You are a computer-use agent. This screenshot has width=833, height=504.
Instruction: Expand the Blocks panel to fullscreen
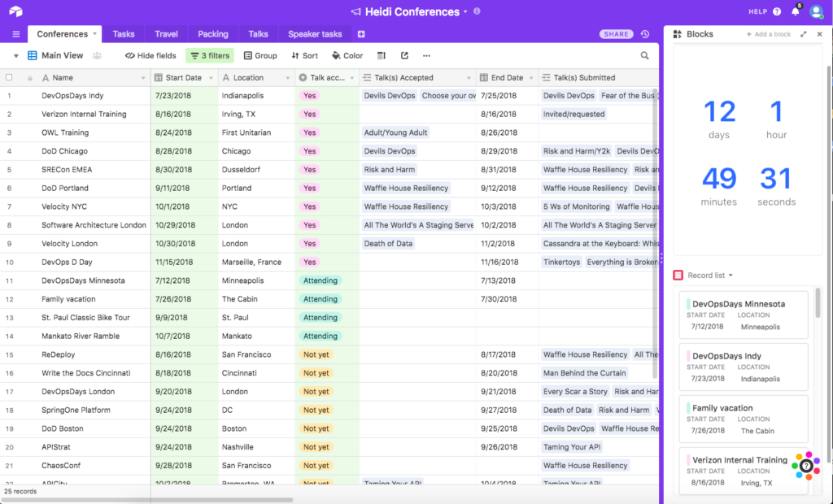pos(803,34)
